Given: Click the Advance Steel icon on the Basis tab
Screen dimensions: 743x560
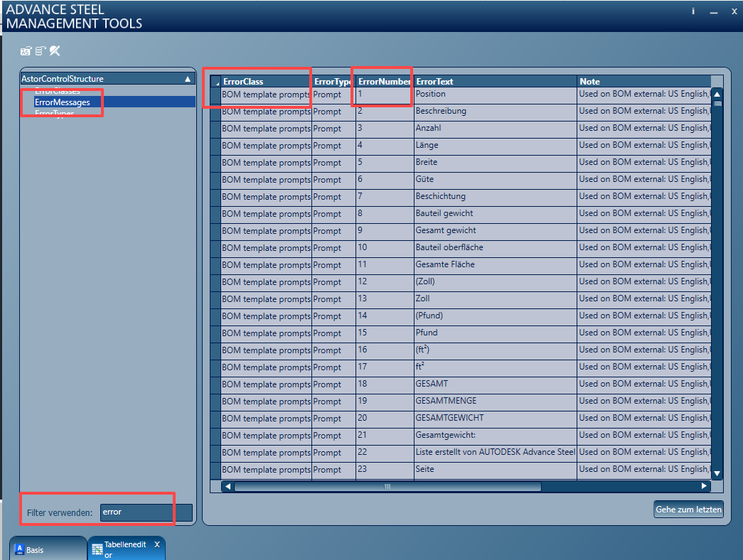Looking at the screenshot, I should (19, 549).
